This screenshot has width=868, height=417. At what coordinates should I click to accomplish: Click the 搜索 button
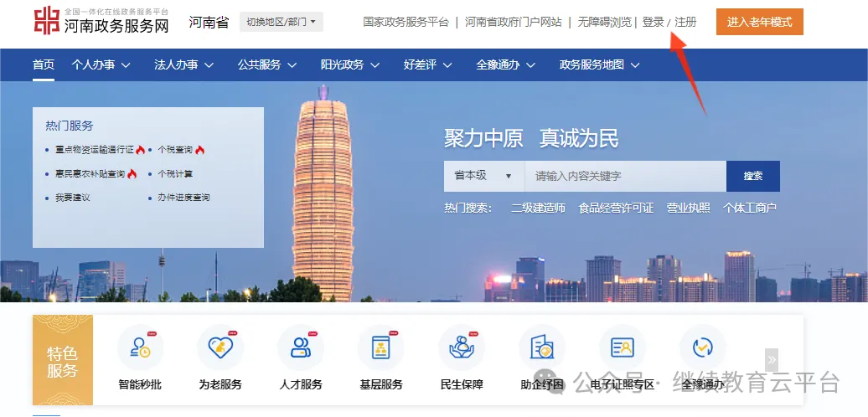pos(753,176)
